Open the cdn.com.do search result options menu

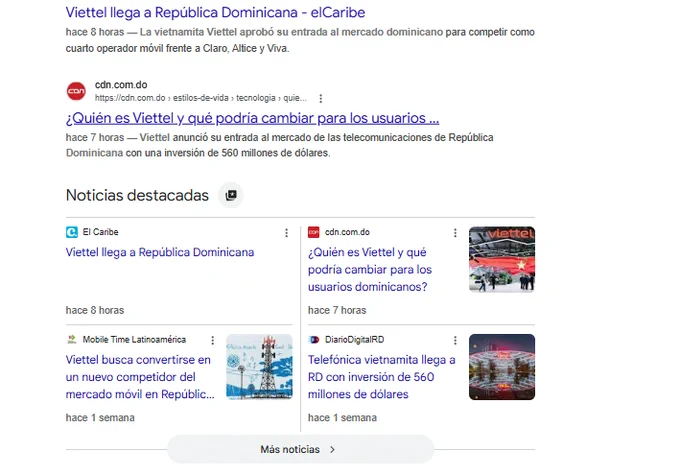(320, 98)
